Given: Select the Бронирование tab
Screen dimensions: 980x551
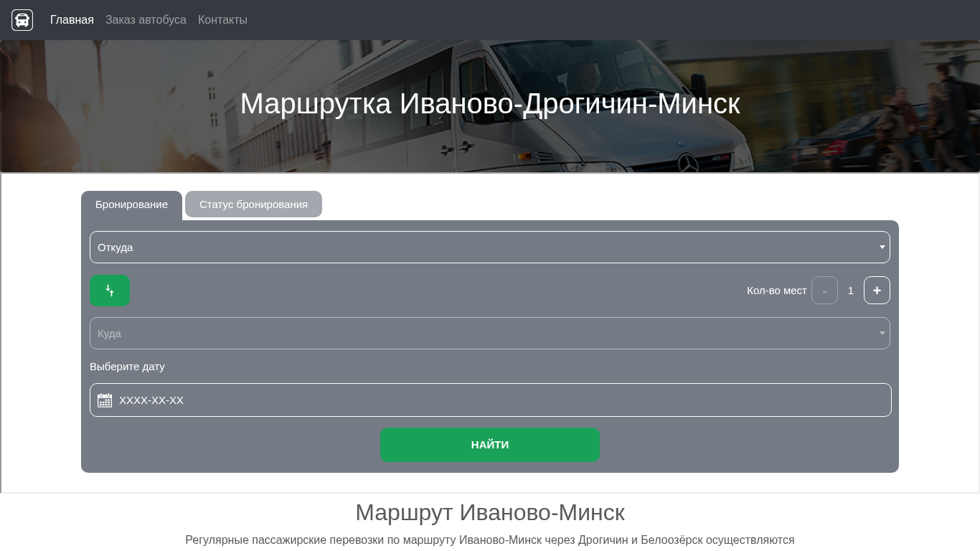Looking at the screenshot, I should 131,204.
